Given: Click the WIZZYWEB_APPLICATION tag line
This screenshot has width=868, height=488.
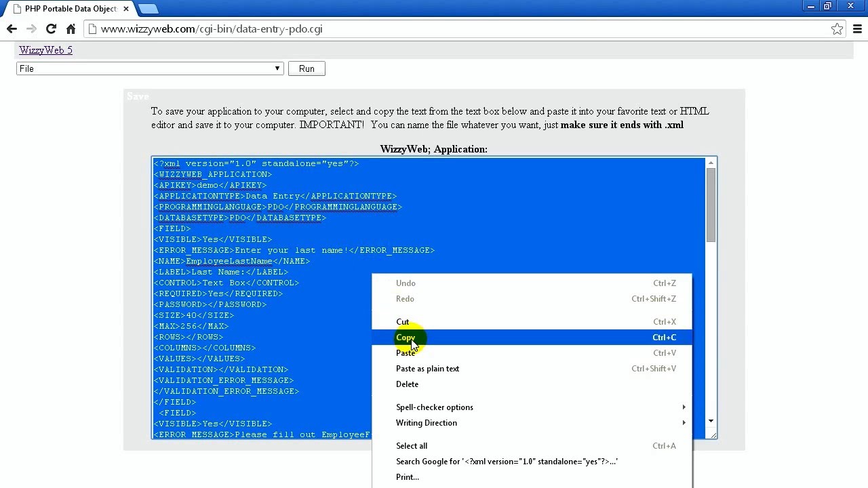Looking at the screenshot, I should coord(213,174).
